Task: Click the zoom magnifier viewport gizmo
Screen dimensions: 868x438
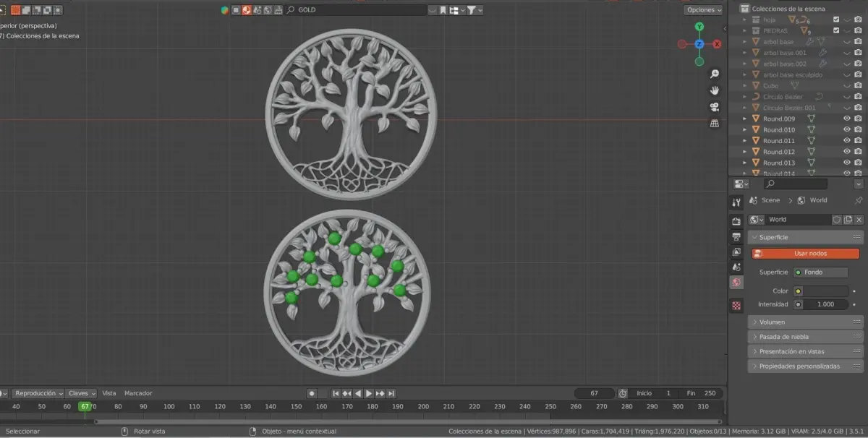Action: tap(715, 74)
